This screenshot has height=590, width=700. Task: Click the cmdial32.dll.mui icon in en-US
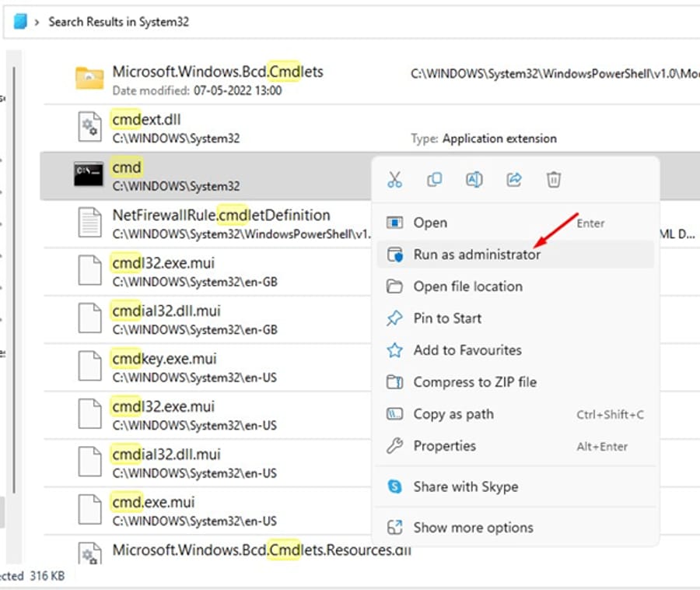point(89,462)
